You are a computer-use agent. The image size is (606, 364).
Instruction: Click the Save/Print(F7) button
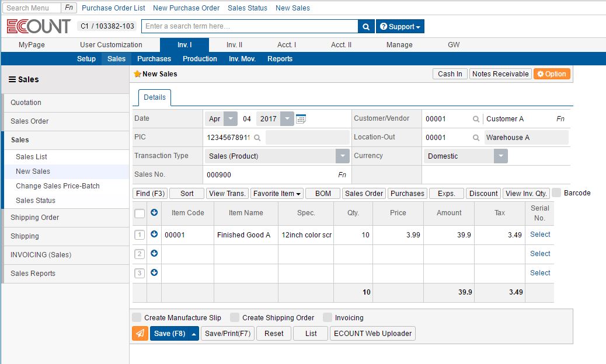click(x=228, y=334)
